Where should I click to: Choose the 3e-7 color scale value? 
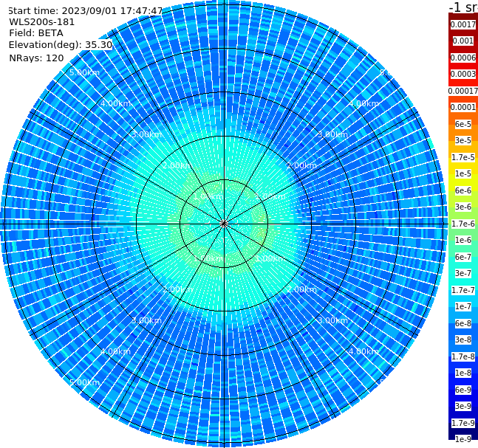point(463,273)
